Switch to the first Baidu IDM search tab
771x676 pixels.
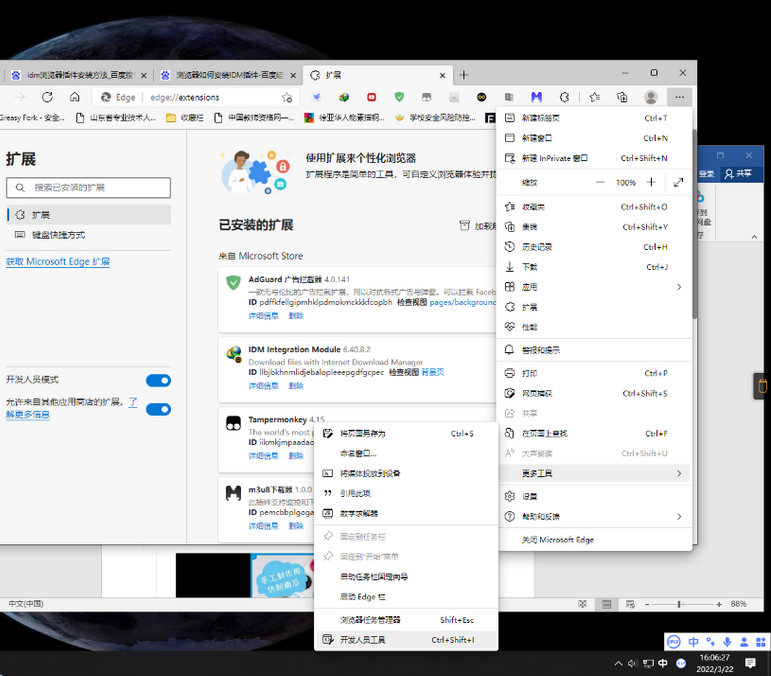click(x=77, y=75)
